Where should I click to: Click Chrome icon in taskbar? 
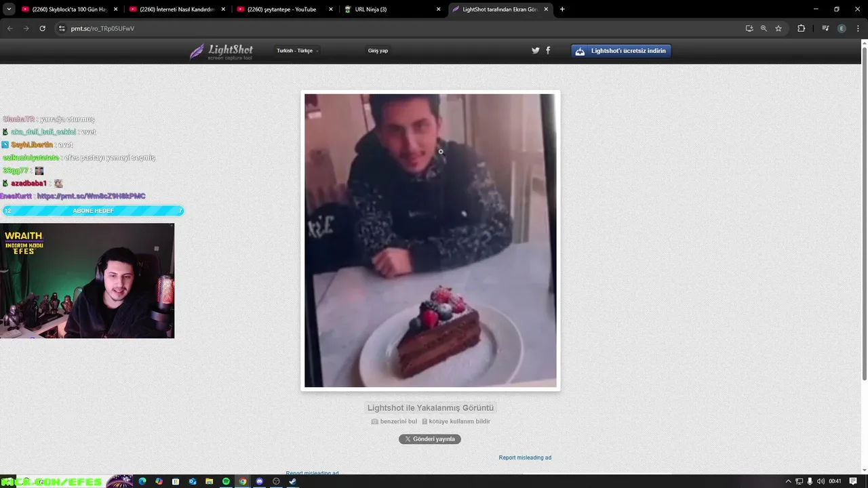(243, 481)
